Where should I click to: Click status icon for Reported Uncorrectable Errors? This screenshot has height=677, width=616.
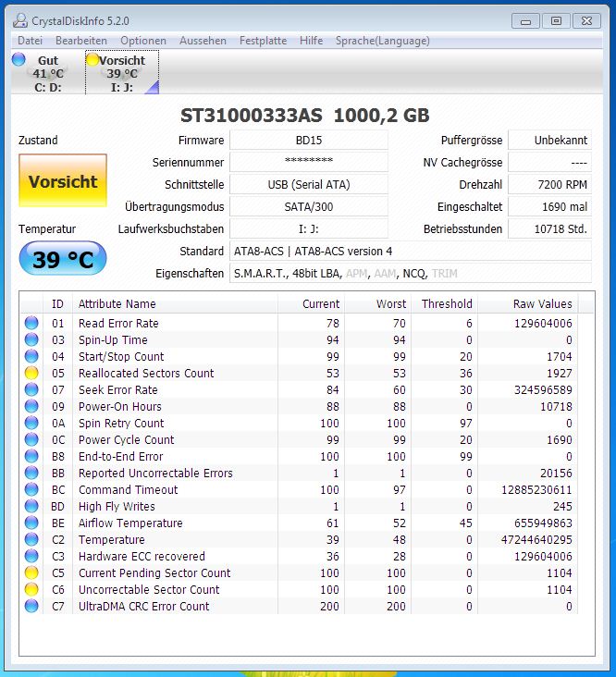(x=31, y=473)
